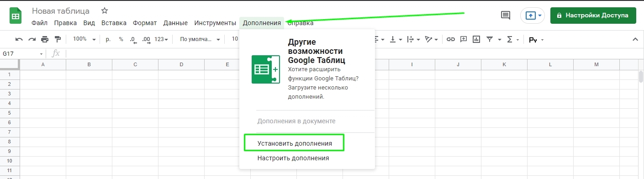Open the filter views dropdown arrow

tap(500, 40)
